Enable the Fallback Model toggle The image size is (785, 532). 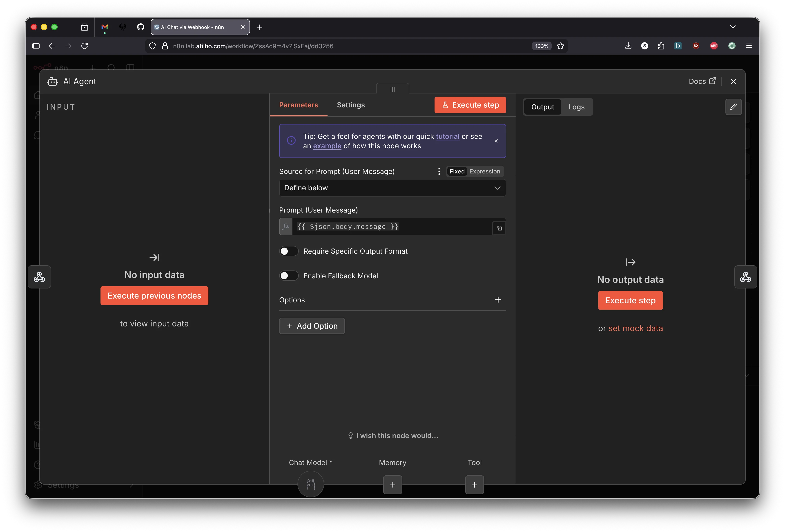pos(289,276)
